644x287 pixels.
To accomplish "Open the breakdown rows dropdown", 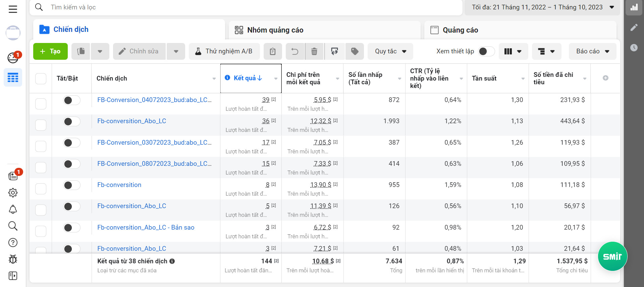I will 546,51.
